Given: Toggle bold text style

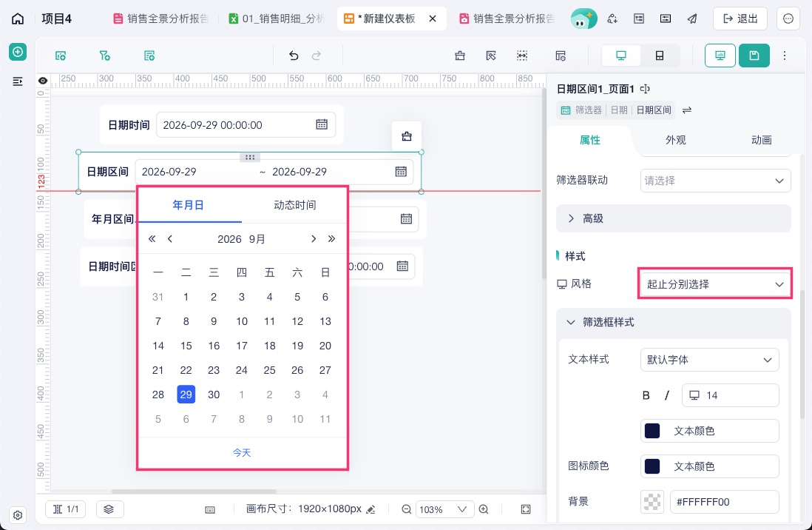Looking at the screenshot, I should pos(646,396).
